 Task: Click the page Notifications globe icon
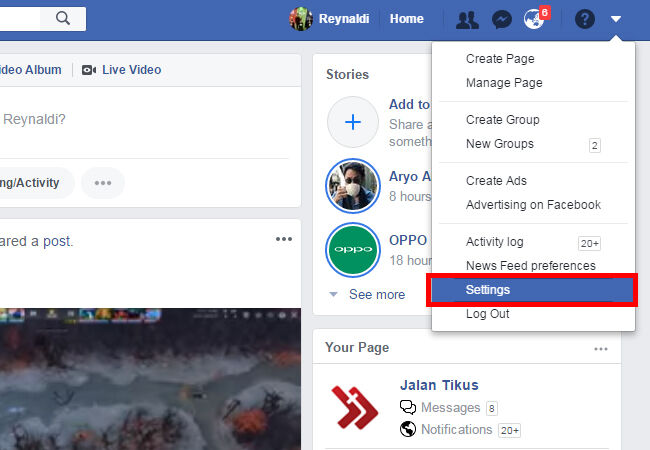coord(408,429)
